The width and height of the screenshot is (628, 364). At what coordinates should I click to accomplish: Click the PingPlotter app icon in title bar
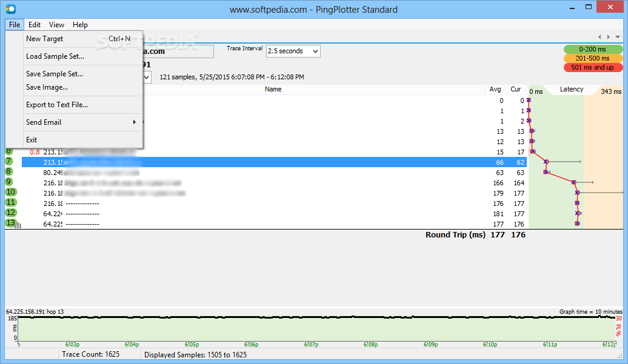click(11, 9)
